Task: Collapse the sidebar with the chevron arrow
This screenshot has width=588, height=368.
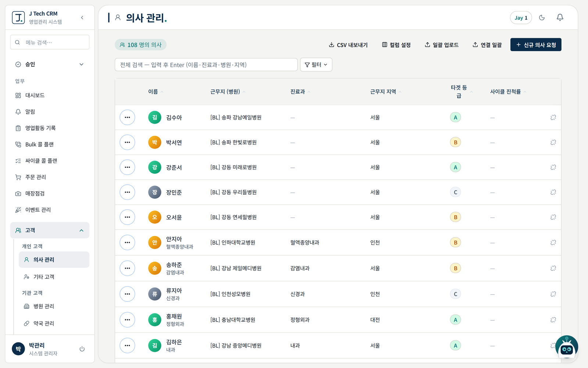Action: [x=82, y=18]
